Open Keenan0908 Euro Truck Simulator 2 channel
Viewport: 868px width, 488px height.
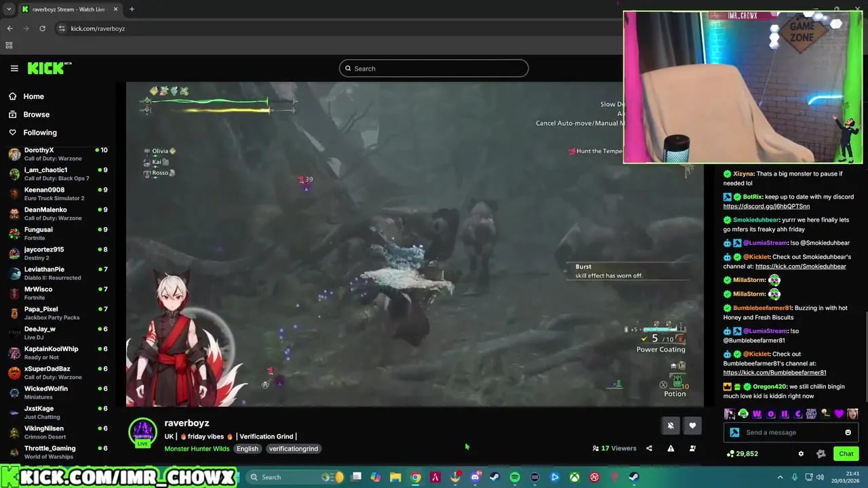point(58,194)
